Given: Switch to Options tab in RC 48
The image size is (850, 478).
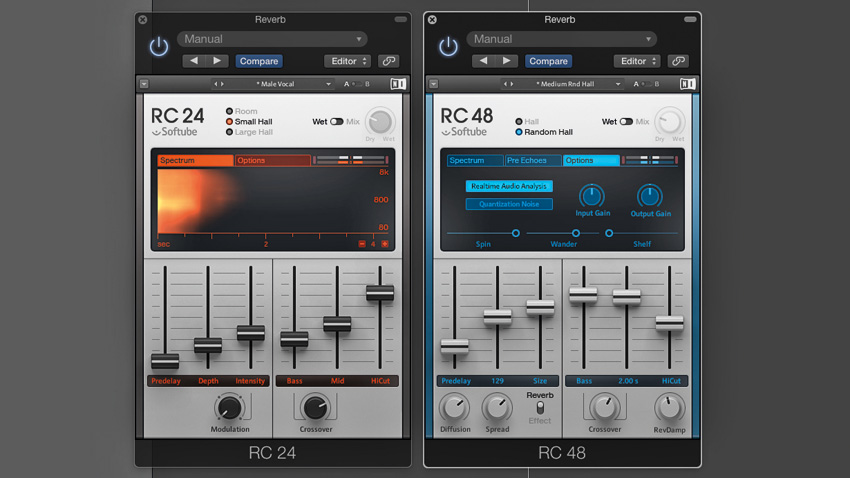Looking at the screenshot, I should [x=591, y=160].
